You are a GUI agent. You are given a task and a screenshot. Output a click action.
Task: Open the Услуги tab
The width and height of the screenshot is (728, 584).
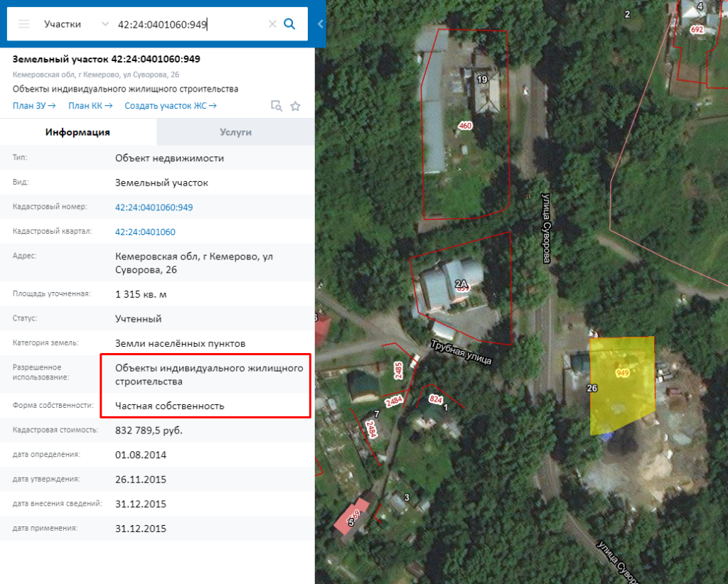coord(235,132)
